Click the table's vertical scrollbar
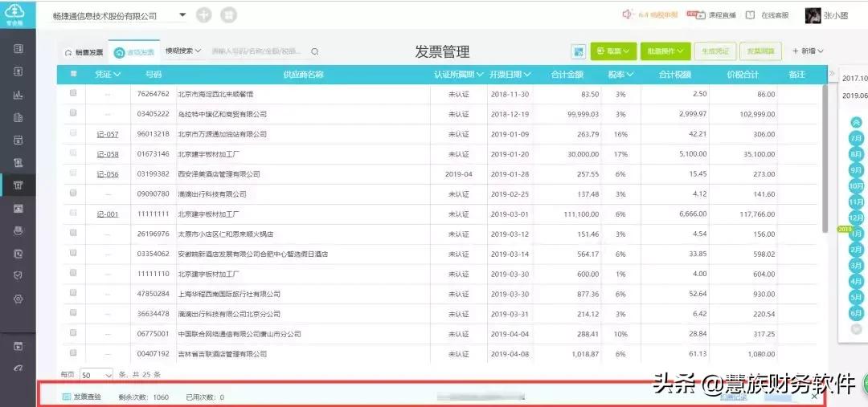This screenshot has height=407, width=868. click(x=825, y=157)
